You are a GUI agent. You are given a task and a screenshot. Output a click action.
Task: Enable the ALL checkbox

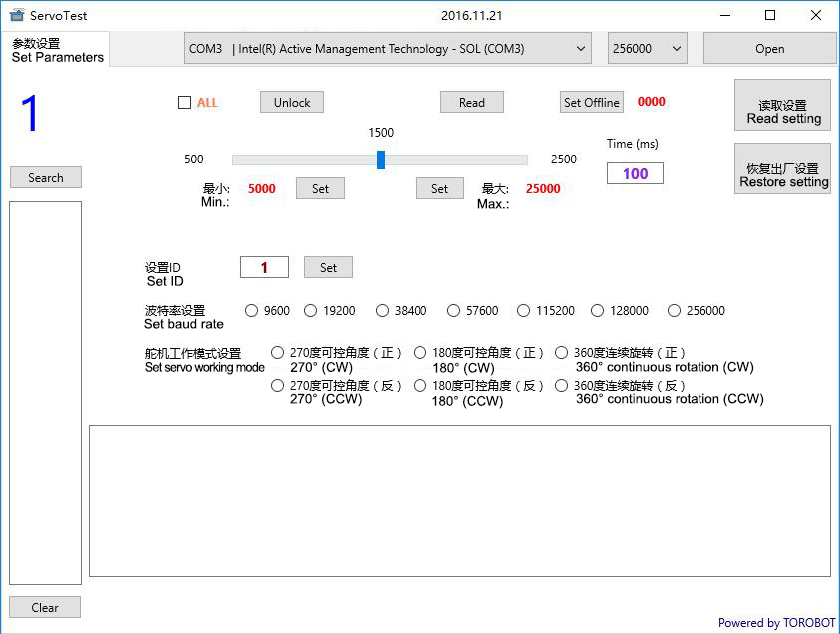click(x=184, y=102)
